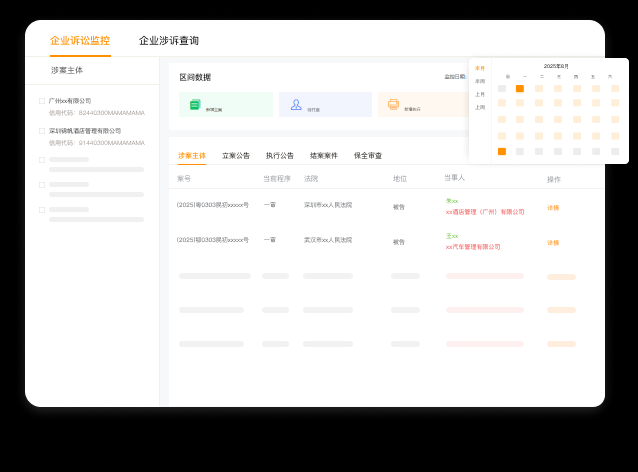
Task: Check the 深圳锦帆酒店管理有限公司 checkbox
Action: tap(42, 131)
